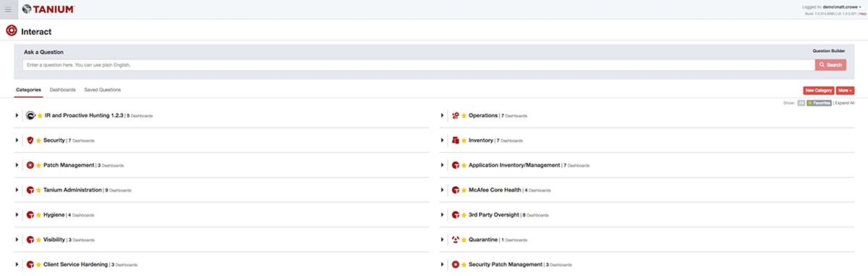Image resolution: width=868 pixels, height=276 pixels.
Task: Toggle favorite star for Tanium Administration
Action: [x=39, y=190]
